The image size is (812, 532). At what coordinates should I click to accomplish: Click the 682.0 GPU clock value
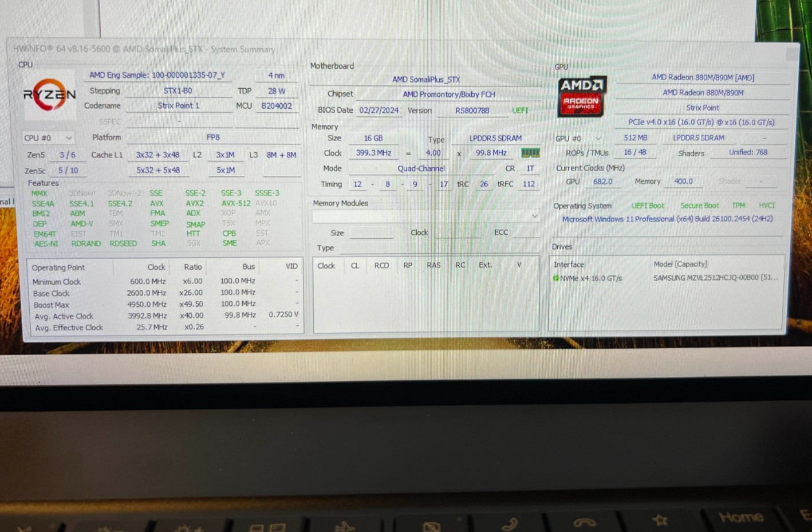(x=602, y=182)
